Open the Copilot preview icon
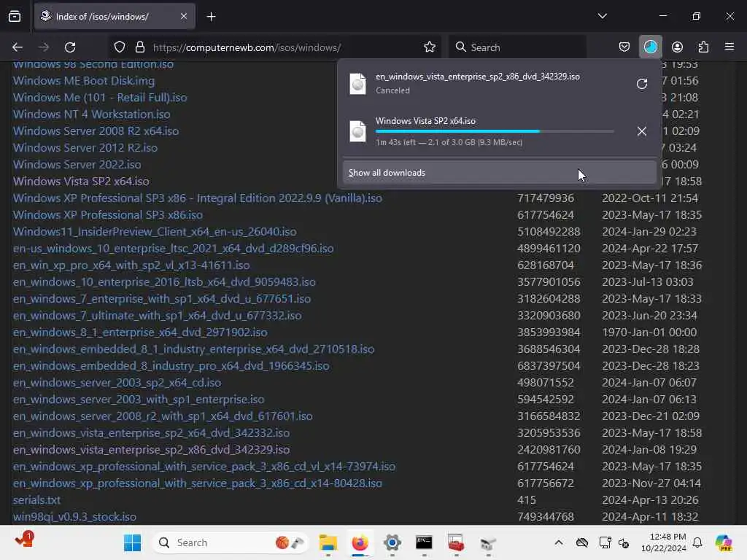 [x=724, y=542]
